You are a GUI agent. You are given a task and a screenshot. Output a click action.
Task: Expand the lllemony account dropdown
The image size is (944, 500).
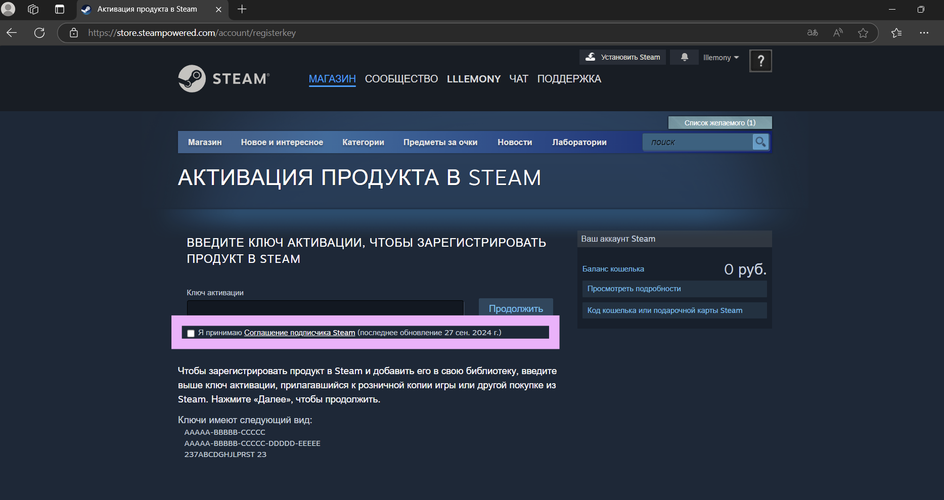[721, 58]
